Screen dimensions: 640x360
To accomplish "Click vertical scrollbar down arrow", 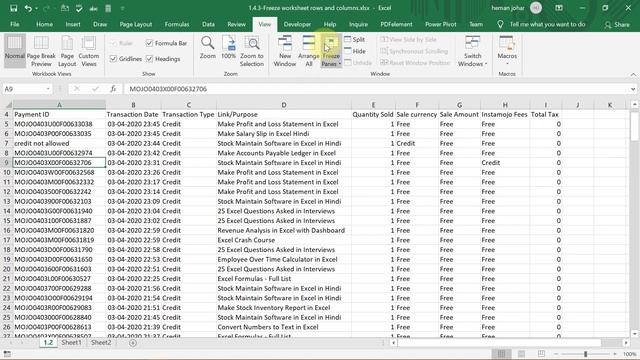I will click(x=634, y=334).
